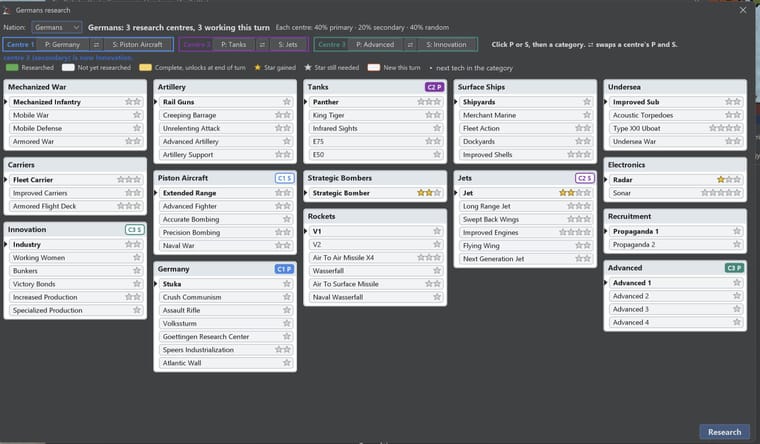Image resolution: width=760 pixels, height=444 pixels.
Task: Click the Germans research window icon
Action: tap(7, 10)
